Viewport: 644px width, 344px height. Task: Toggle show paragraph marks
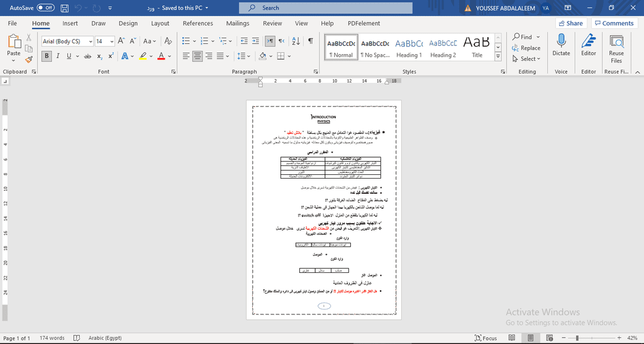pyautogui.click(x=311, y=41)
